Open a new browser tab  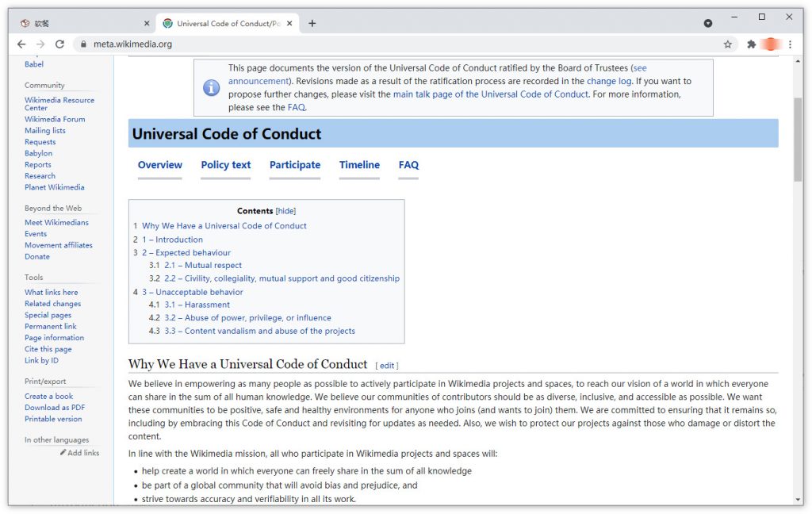(x=312, y=23)
